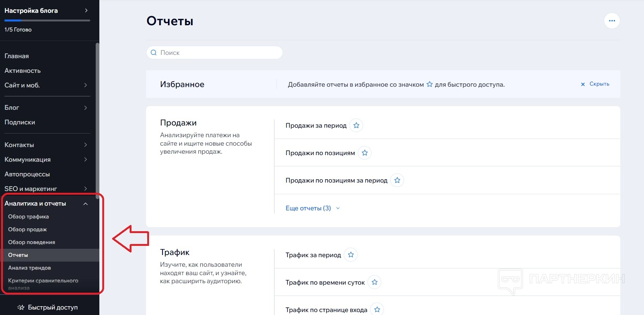The image size is (644, 315).
Task: Expand 'SEO и маркетинг' submenu arrow
Action: tap(85, 189)
